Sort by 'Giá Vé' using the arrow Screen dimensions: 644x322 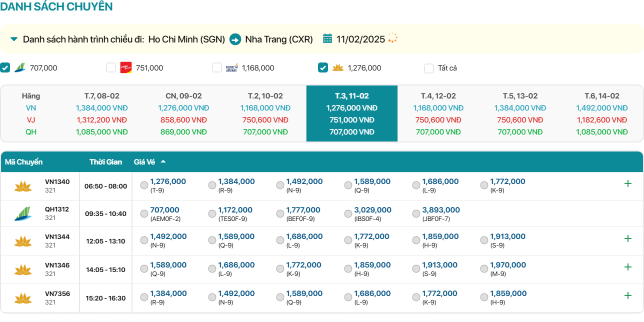click(x=163, y=161)
